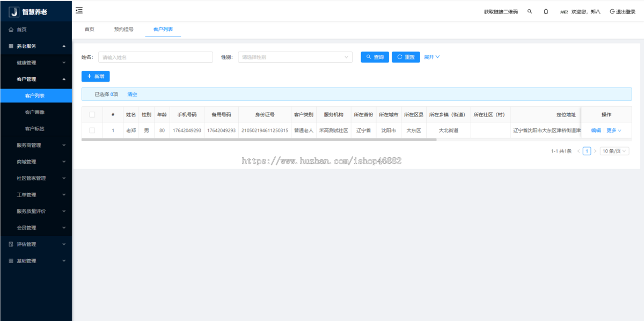Image resolution: width=644 pixels, height=321 pixels.
Task: Click the 身份证号 column header
Action: tap(265, 114)
